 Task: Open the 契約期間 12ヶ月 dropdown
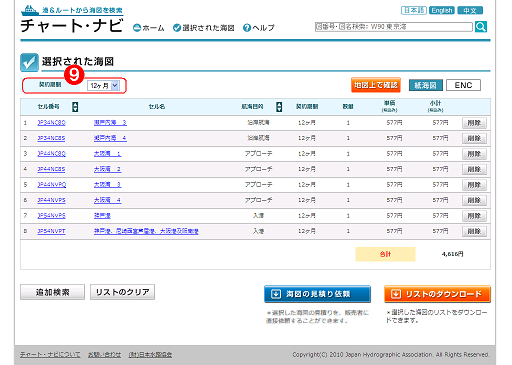(103, 86)
